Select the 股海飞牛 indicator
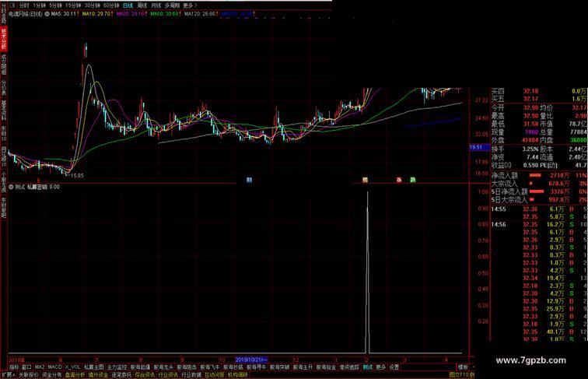 coord(210,367)
